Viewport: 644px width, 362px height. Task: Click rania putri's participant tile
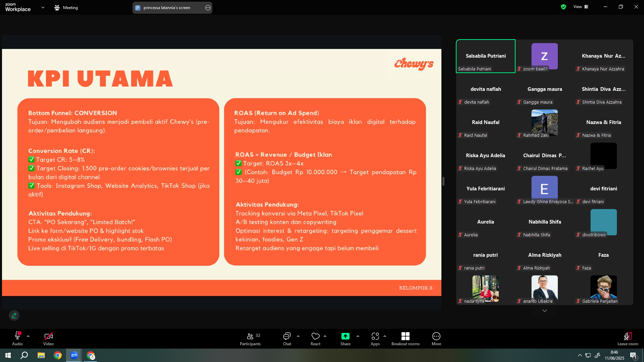(486, 255)
